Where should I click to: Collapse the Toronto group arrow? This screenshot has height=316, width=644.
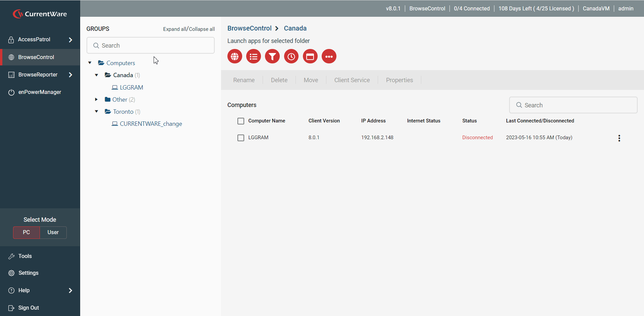click(97, 112)
